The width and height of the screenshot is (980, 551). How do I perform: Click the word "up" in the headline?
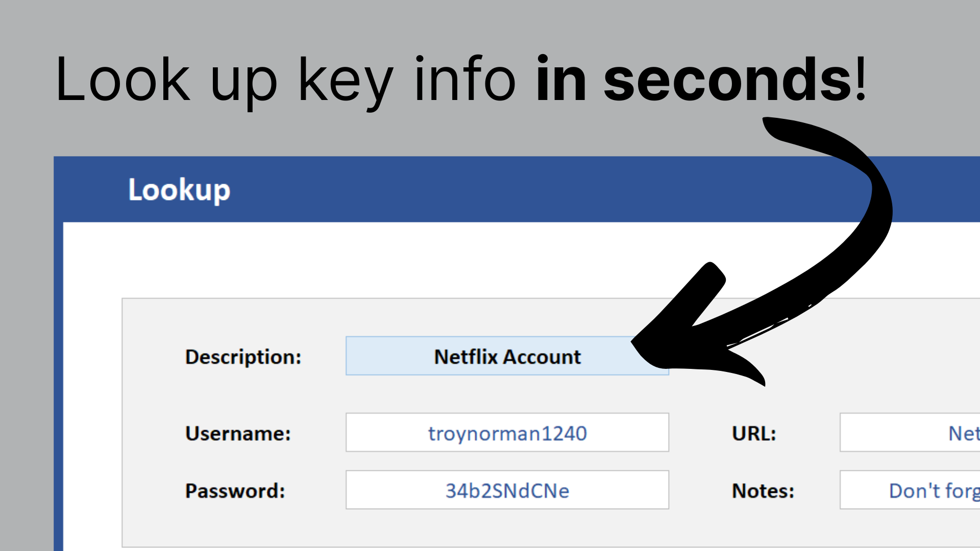tap(243, 84)
